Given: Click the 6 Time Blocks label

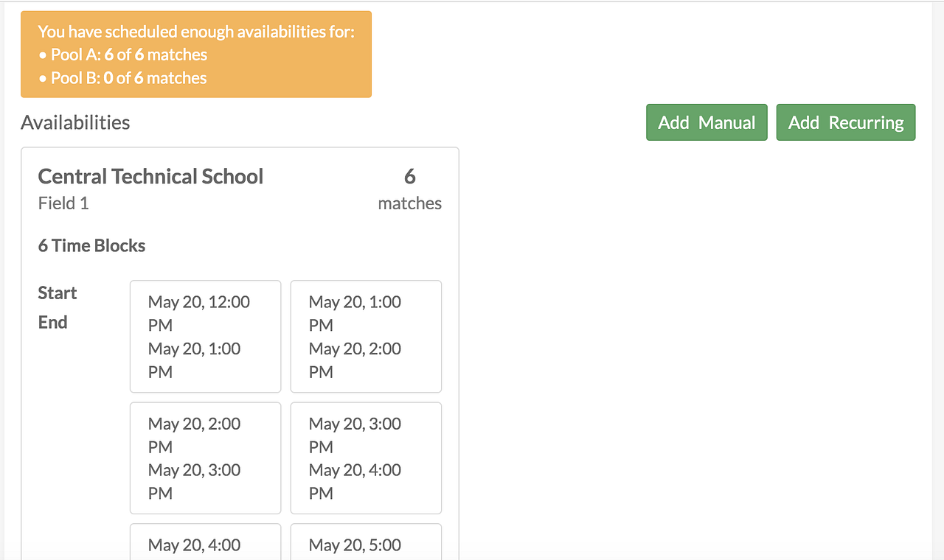Looking at the screenshot, I should click(x=91, y=245).
